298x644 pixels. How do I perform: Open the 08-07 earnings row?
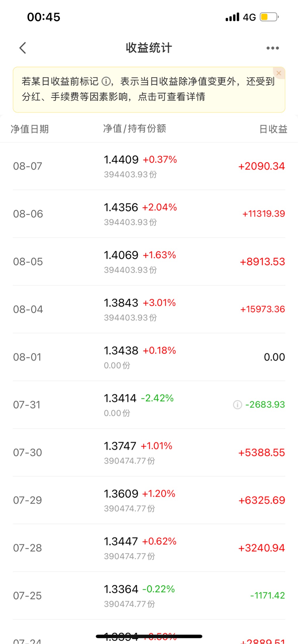coord(149,166)
